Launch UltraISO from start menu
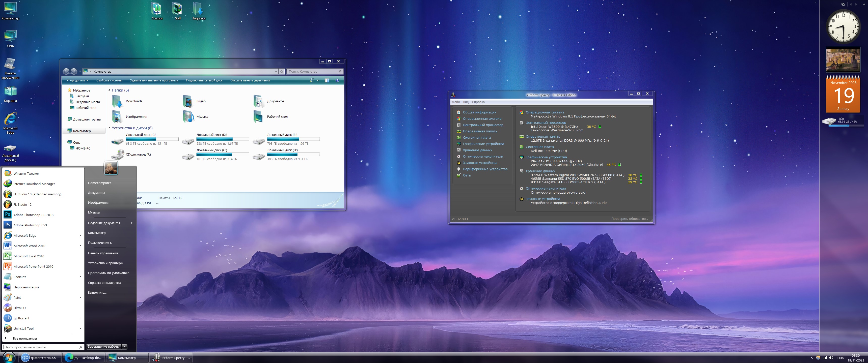 point(19,308)
